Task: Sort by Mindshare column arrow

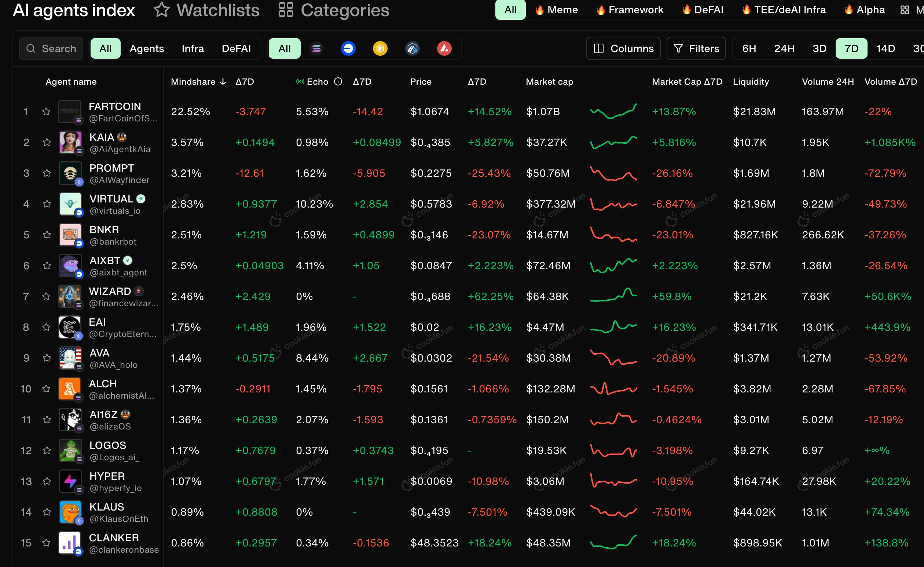Action: [x=223, y=82]
